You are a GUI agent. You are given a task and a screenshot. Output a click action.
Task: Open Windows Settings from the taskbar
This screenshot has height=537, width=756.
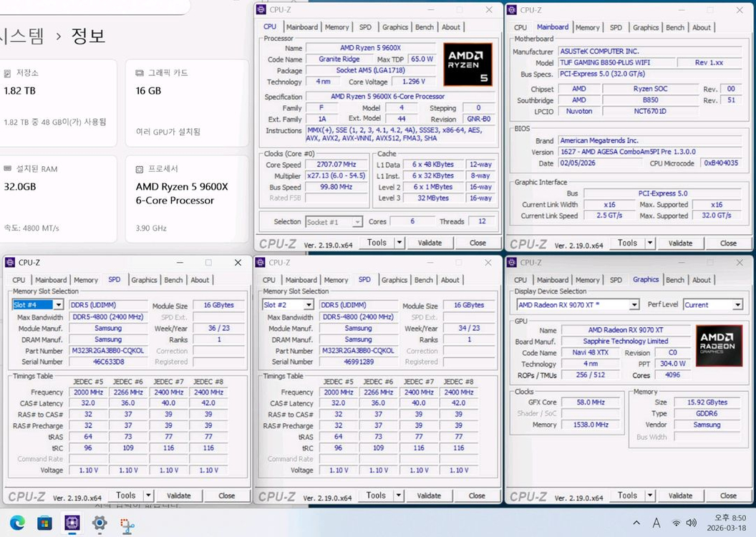pos(100,523)
